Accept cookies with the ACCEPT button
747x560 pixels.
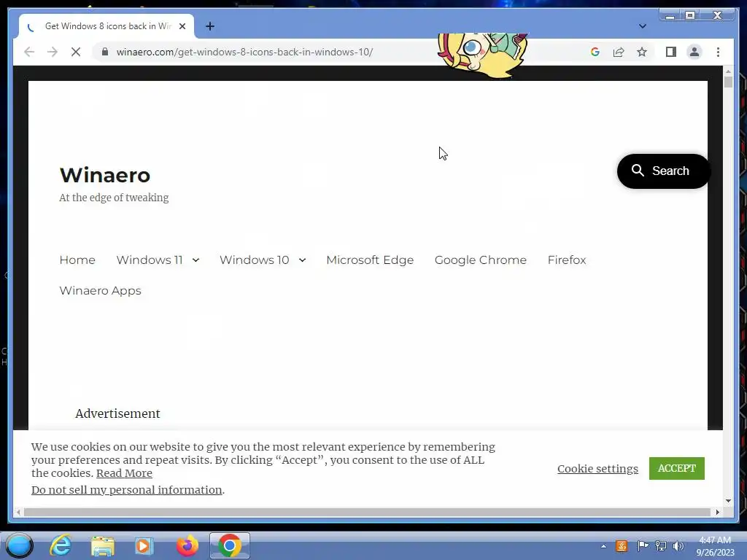[676, 468]
